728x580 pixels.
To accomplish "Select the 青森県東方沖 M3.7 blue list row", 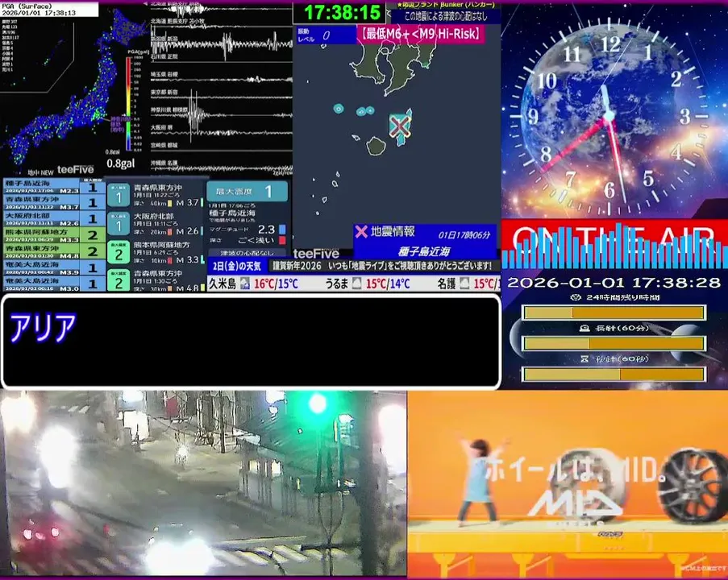I will coord(54,202).
